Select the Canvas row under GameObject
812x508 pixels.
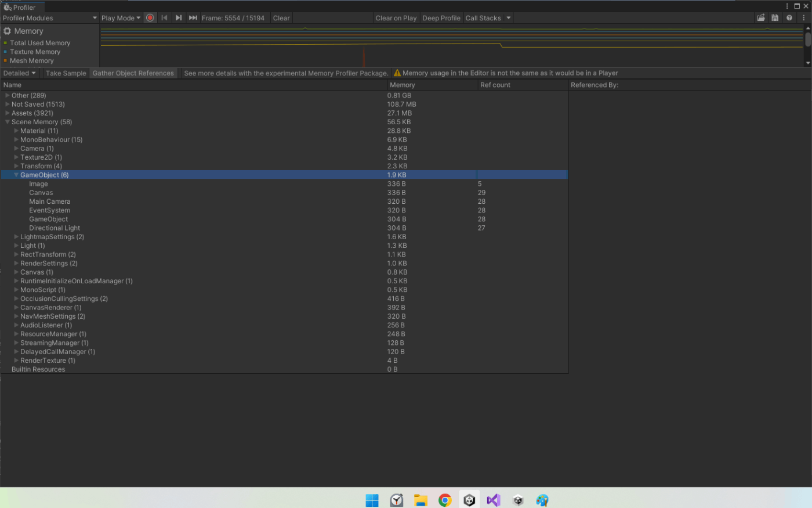284,193
